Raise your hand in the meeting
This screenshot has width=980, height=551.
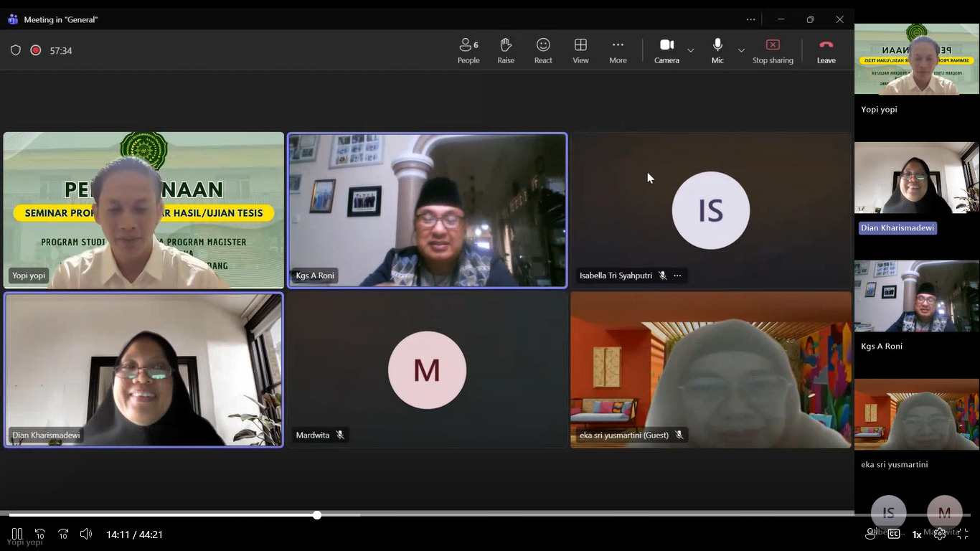coord(506,50)
